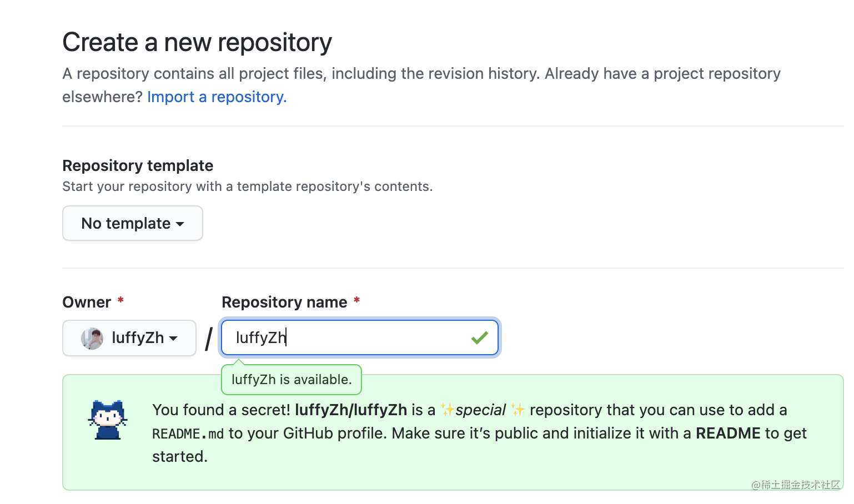This screenshot has height=504, width=854.
Task: Click the sparkle emoji before 'special'
Action: click(448, 410)
